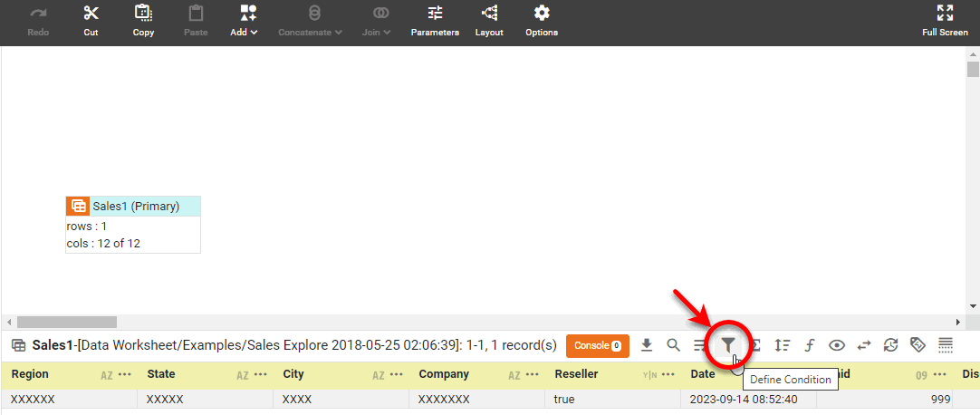The image size is (980, 415).
Task: Click the sort rows icon
Action: [x=783, y=345]
